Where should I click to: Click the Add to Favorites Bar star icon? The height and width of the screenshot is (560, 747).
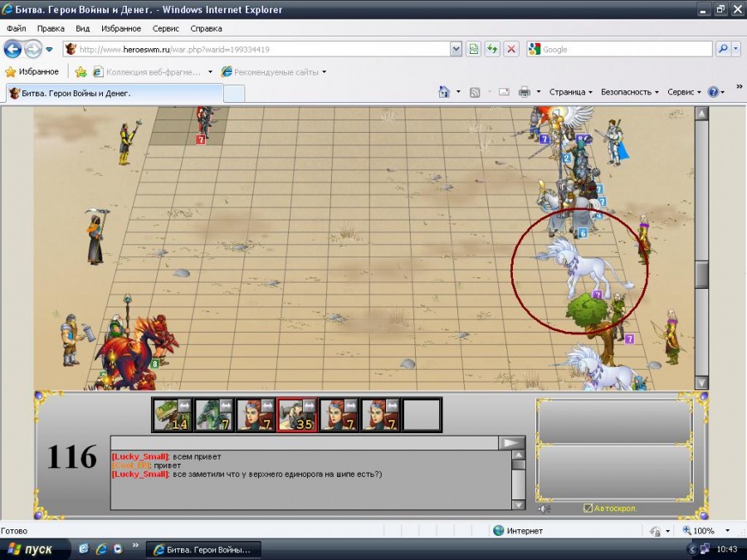point(81,72)
